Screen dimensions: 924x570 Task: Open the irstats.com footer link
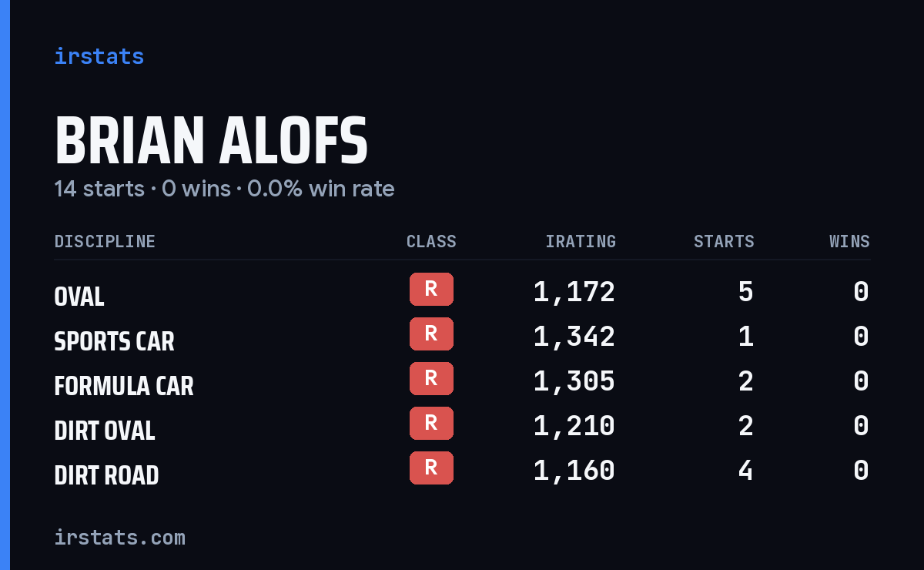[120, 537]
